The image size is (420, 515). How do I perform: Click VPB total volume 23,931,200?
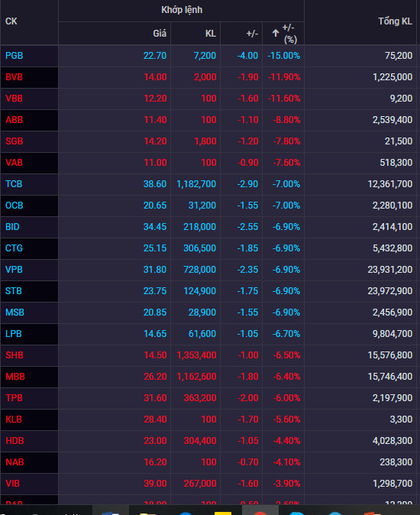[x=390, y=269]
